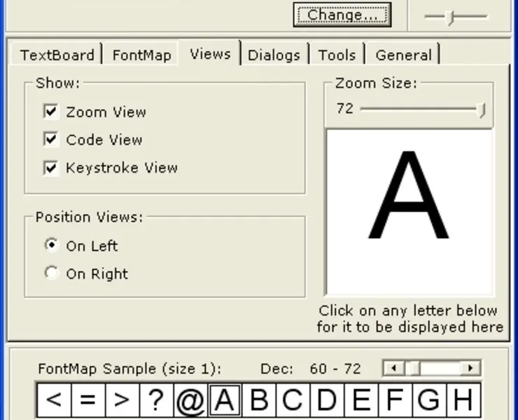Click the '<' character cell

click(x=53, y=401)
